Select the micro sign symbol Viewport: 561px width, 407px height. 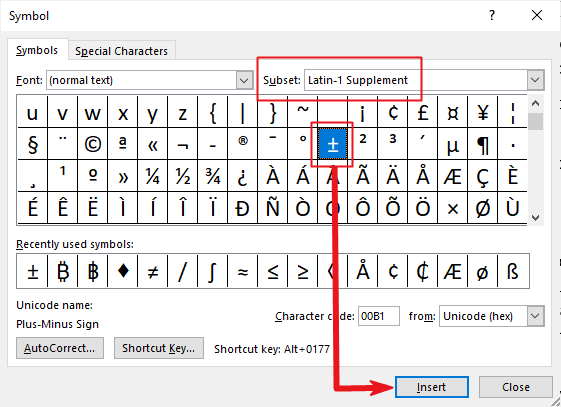453,144
